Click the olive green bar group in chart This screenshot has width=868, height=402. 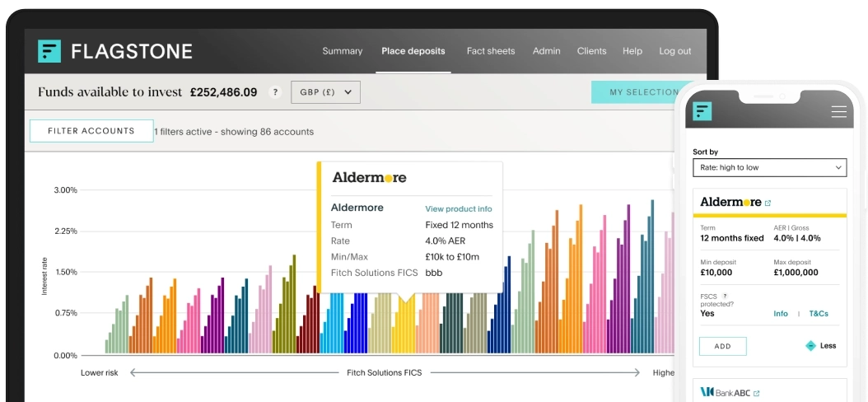[285, 305]
